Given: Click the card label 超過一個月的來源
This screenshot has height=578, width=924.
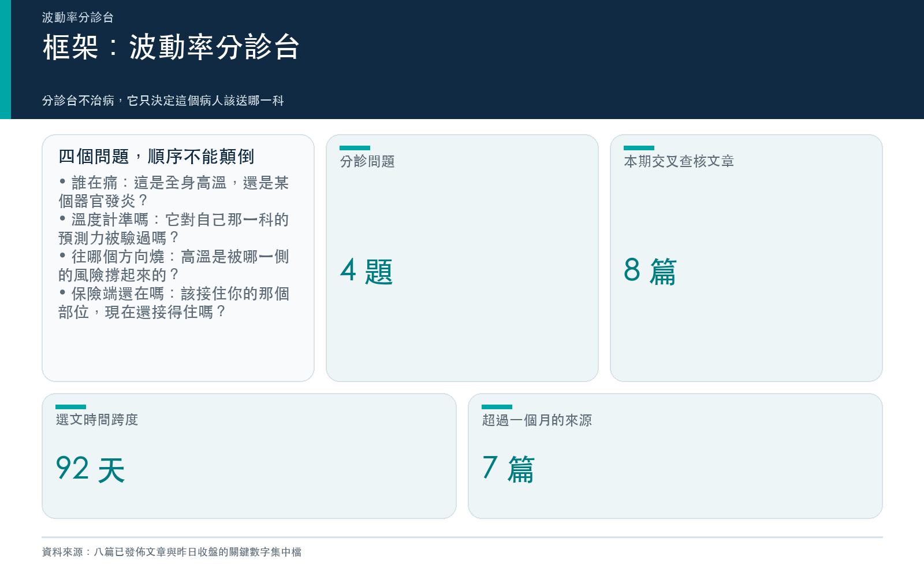Looking at the screenshot, I should point(537,420).
